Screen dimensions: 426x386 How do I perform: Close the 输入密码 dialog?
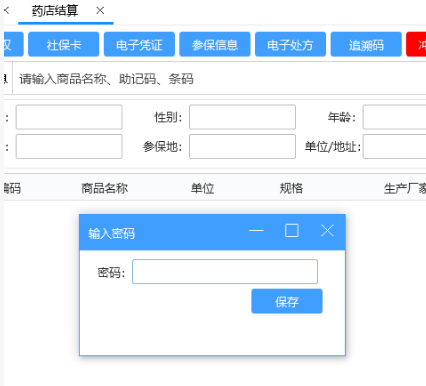(x=327, y=231)
